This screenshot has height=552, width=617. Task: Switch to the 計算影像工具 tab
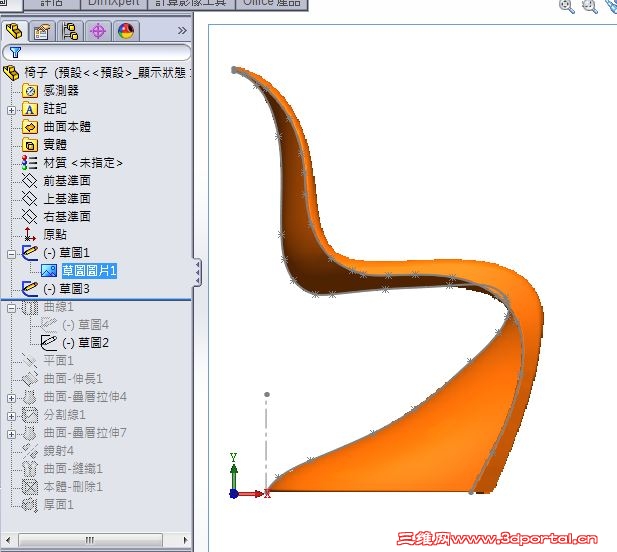coord(191,4)
